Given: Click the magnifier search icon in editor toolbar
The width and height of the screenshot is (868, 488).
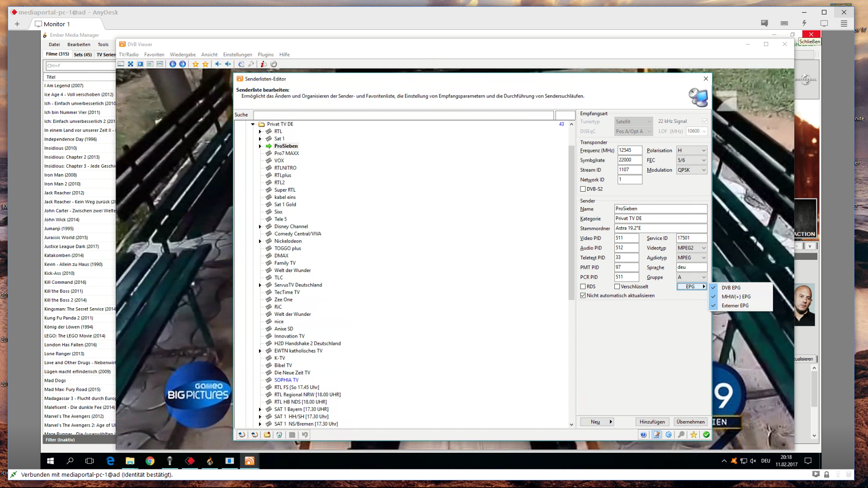Looking at the screenshot, I should point(681,435).
